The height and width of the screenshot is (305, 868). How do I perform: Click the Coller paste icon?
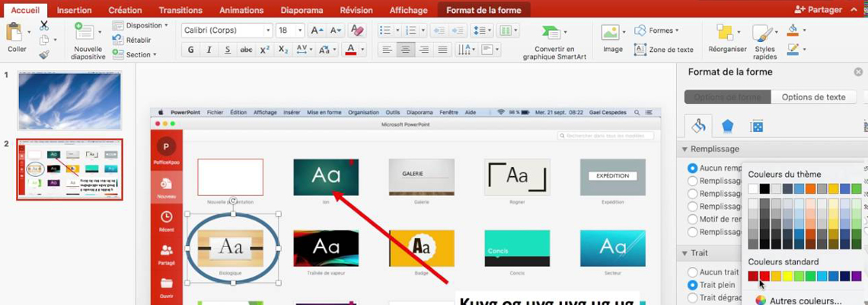click(15, 34)
